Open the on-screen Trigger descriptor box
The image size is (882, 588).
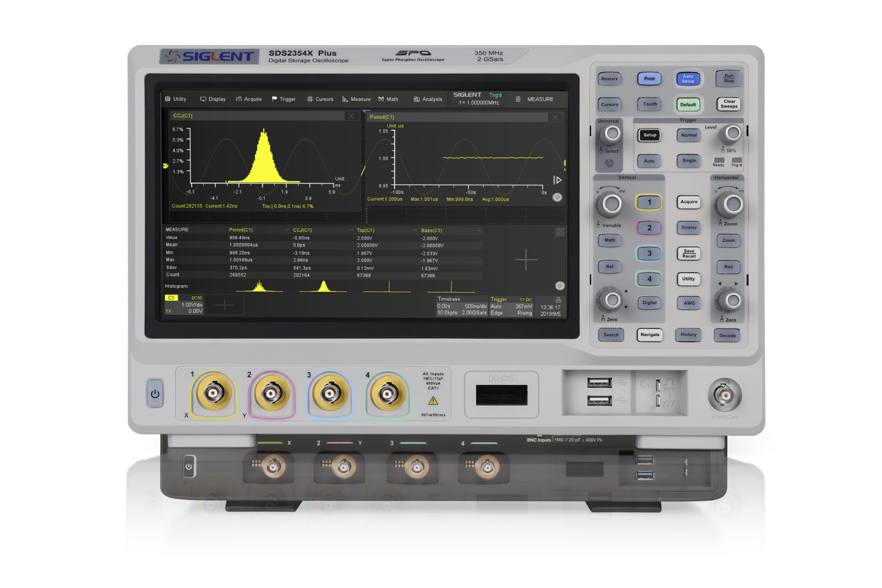511,306
